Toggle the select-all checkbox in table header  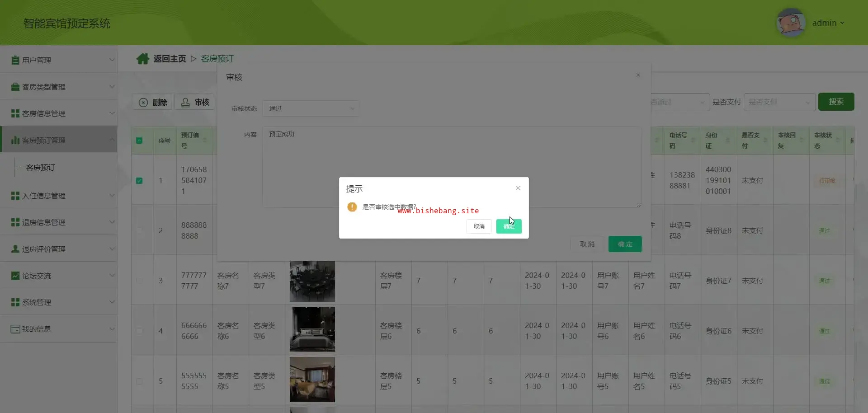[139, 141]
